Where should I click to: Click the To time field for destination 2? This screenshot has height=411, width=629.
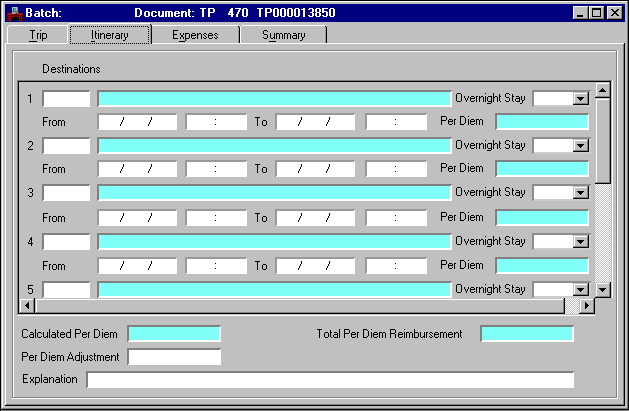[396, 169]
